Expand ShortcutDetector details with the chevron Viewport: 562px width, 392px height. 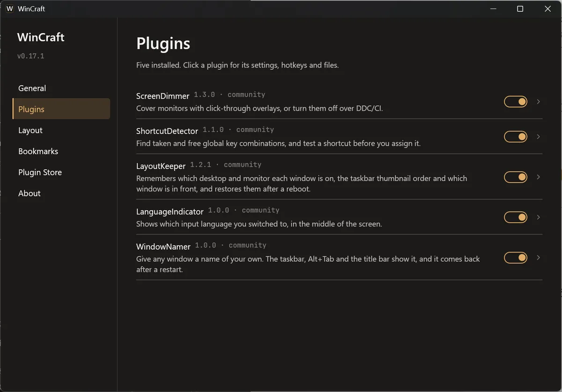[539, 137]
